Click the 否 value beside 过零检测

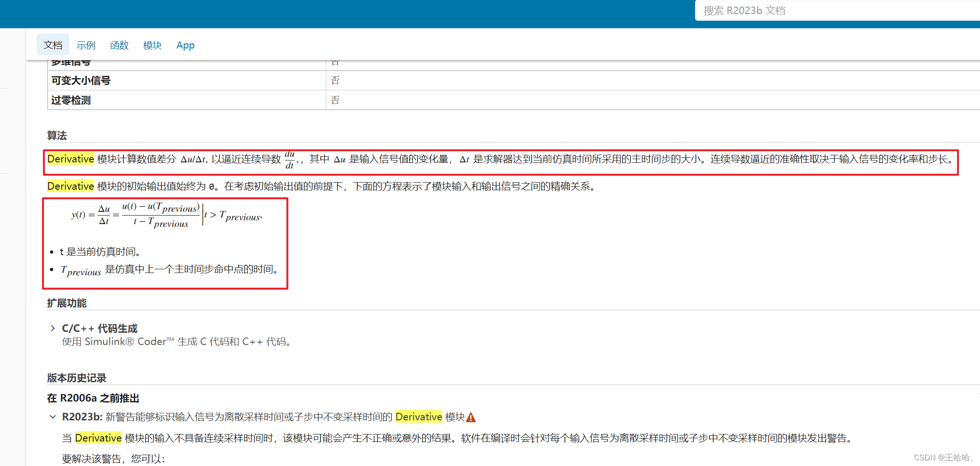pos(335,100)
